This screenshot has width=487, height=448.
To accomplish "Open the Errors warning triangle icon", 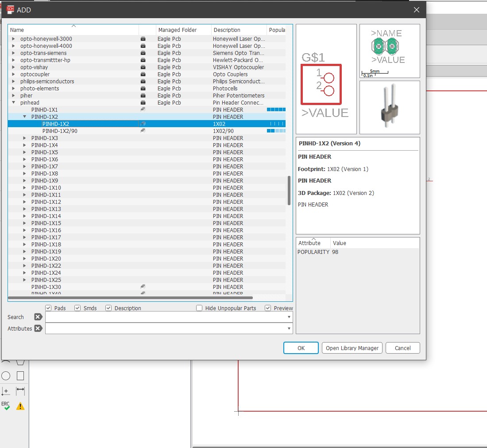I will [20, 406].
